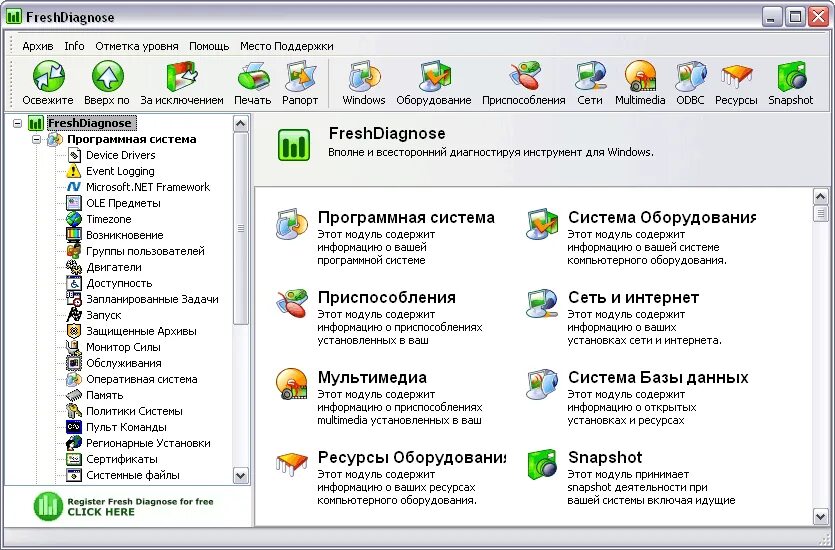
Task: Open the Архив menu
Action: click(x=38, y=46)
